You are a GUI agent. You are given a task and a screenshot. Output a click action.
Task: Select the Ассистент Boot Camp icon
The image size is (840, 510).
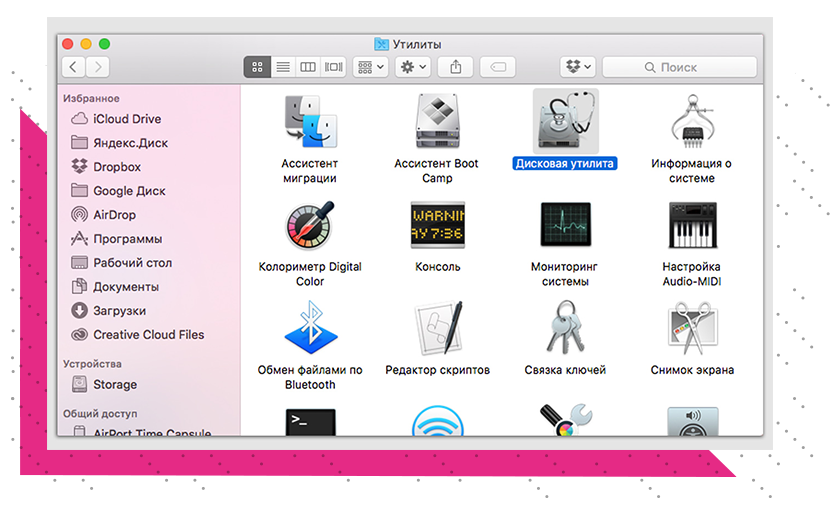click(x=437, y=121)
